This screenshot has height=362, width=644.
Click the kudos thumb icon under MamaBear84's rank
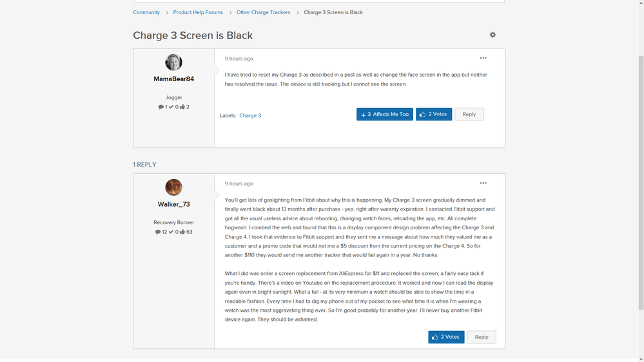(182, 107)
